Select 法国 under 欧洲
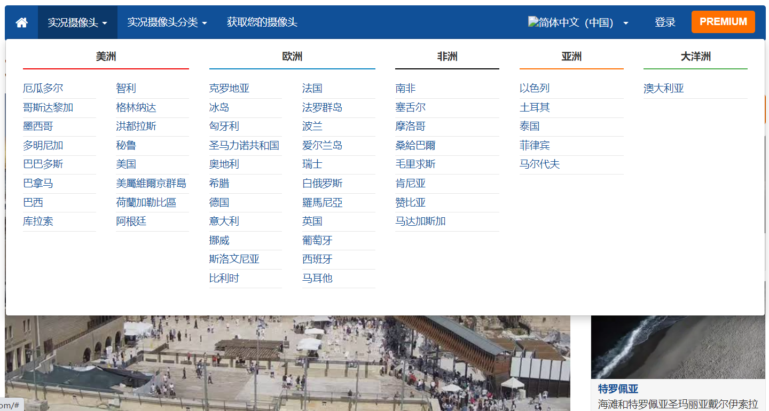769x411 pixels. (x=312, y=88)
